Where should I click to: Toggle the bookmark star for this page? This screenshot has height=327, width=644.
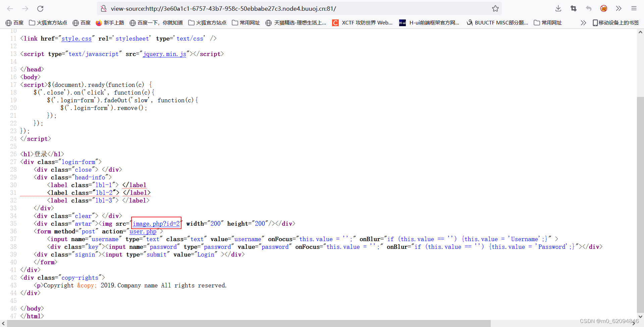[495, 9]
